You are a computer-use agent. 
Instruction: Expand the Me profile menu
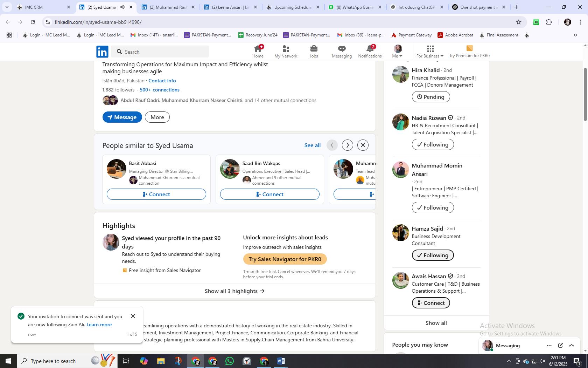point(398,52)
